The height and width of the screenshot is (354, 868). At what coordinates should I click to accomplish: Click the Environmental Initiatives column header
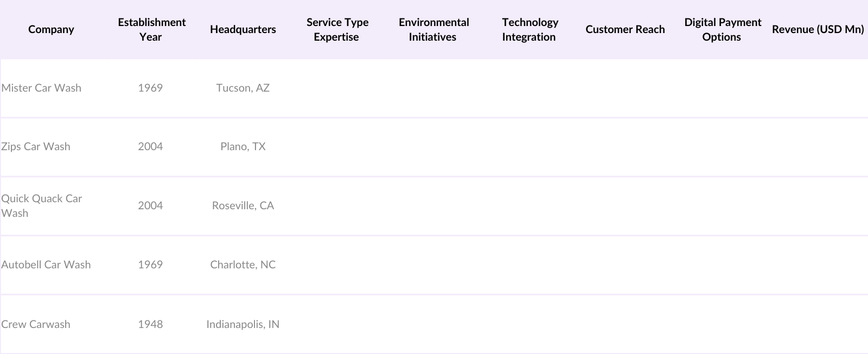pos(433,29)
